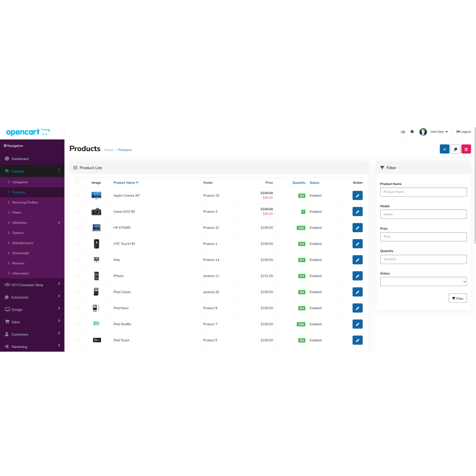Screen dimensions: 476x476
Task: Open the Customers menu in sidebar
Action: coord(21,334)
